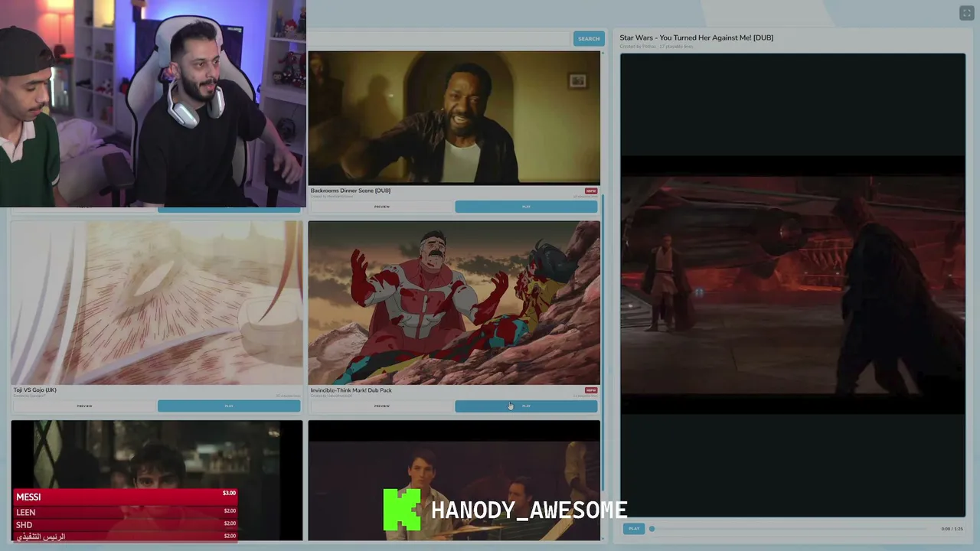Click the '0:00 / 1:25' time readout
Viewport: 980px width, 551px height.
(x=952, y=529)
